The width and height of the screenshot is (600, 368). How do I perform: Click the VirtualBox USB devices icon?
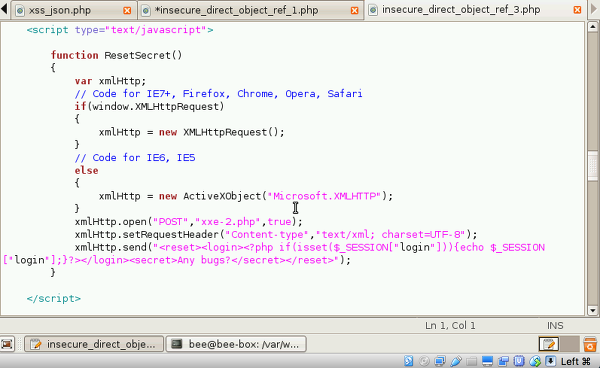pyautogui.click(x=456, y=361)
